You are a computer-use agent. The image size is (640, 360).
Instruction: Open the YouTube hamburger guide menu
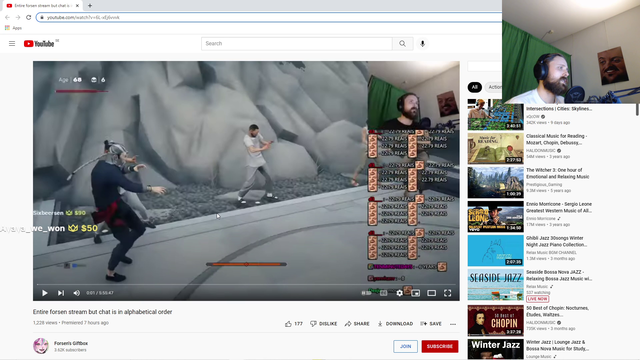click(12, 44)
